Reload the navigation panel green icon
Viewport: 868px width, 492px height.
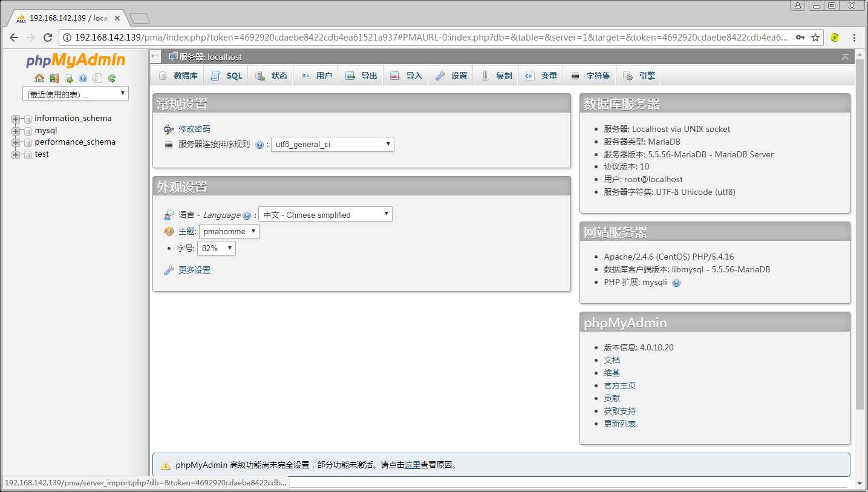pyautogui.click(x=112, y=78)
